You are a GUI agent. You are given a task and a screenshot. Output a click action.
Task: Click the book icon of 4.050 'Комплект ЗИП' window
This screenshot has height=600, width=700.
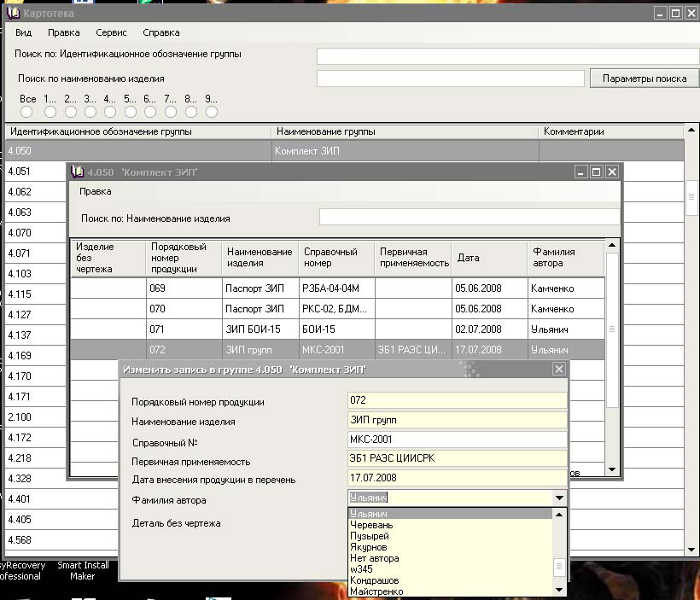(78, 172)
